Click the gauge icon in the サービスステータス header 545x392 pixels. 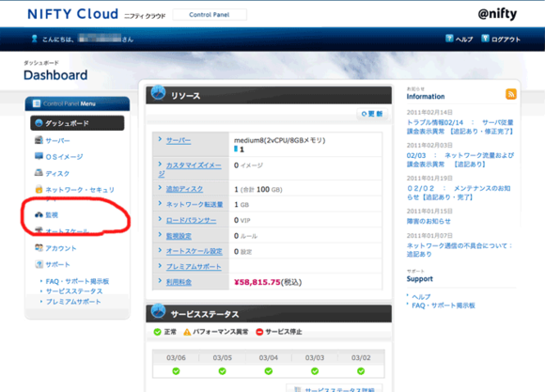[159, 311]
